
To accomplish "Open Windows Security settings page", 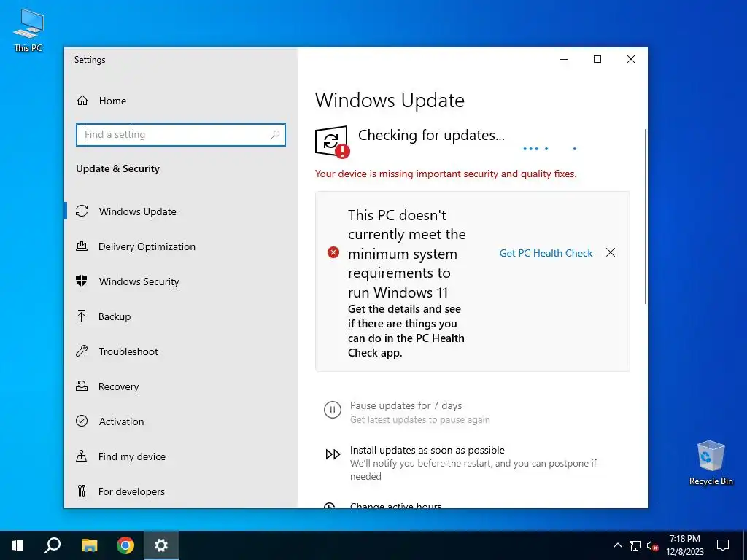I will coord(181,281).
